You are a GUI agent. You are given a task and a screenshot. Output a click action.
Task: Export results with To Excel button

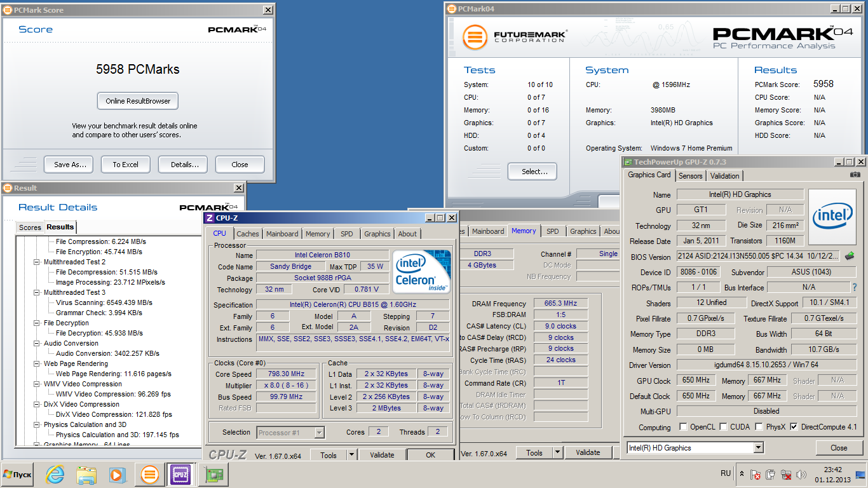coord(126,165)
